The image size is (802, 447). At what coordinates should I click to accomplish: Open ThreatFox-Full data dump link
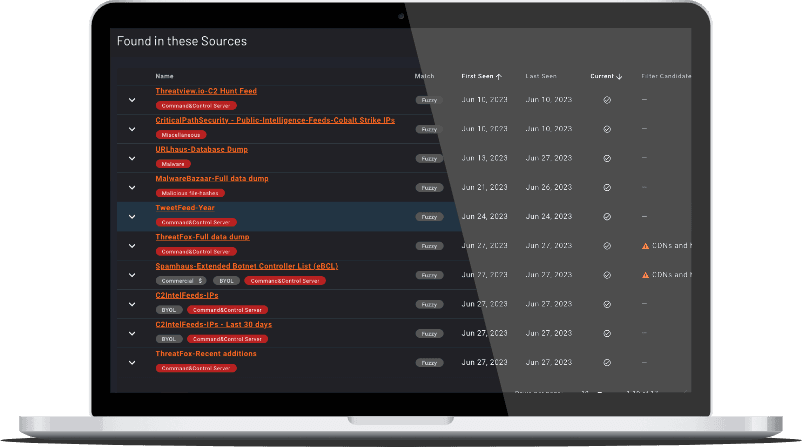click(x=203, y=237)
